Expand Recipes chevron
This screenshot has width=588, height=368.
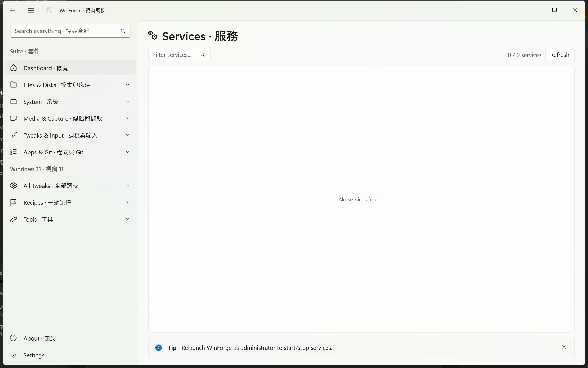coord(127,202)
